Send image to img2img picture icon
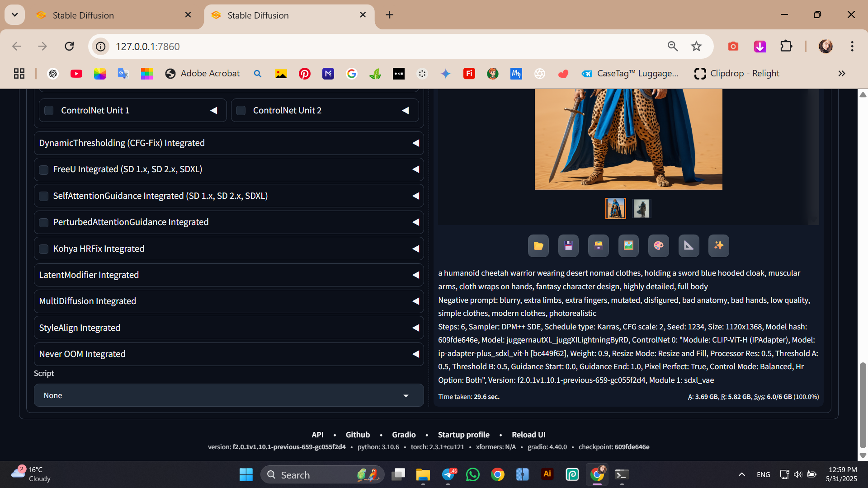The height and width of the screenshot is (488, 868). [x=628, y=246]
